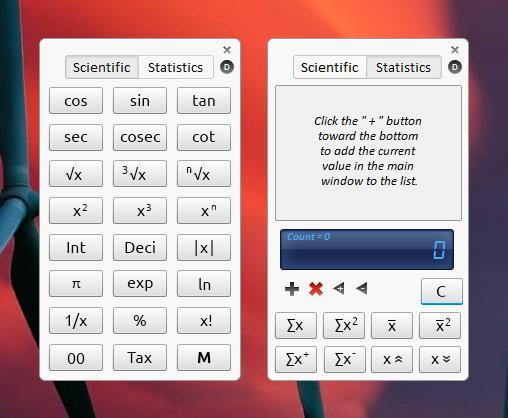Click the double zero 00 button
The image size is (508, 418).
click(x=76, y=358)
